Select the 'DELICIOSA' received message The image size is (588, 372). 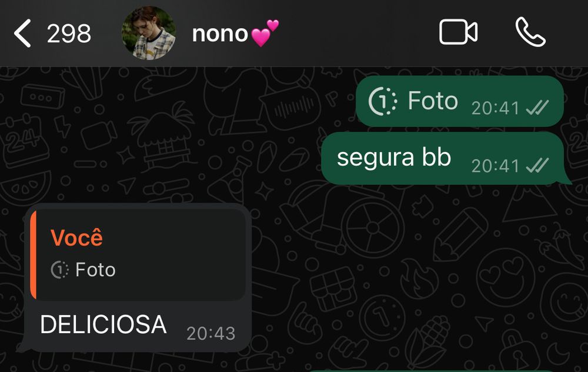138,278
